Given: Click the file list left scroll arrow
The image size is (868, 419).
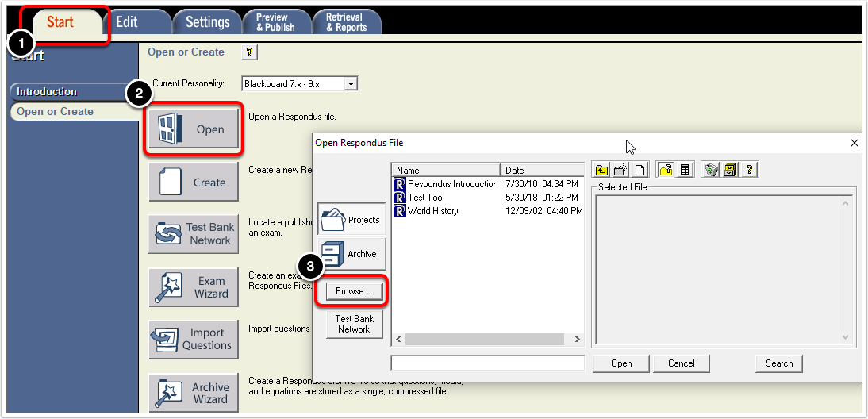Looking at the screenshot, I should (x=398, y=339).
